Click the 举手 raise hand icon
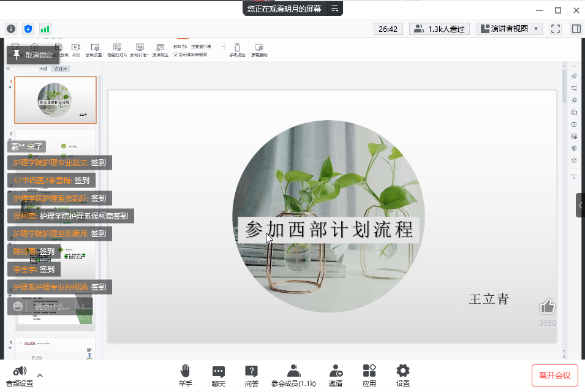 pyautogui.click(x=185, y=371)
